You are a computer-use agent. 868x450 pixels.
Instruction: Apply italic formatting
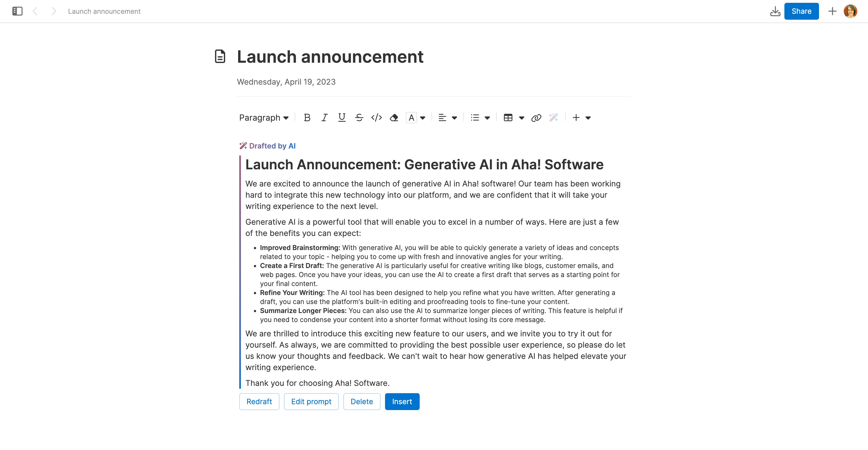click(325, 118)
